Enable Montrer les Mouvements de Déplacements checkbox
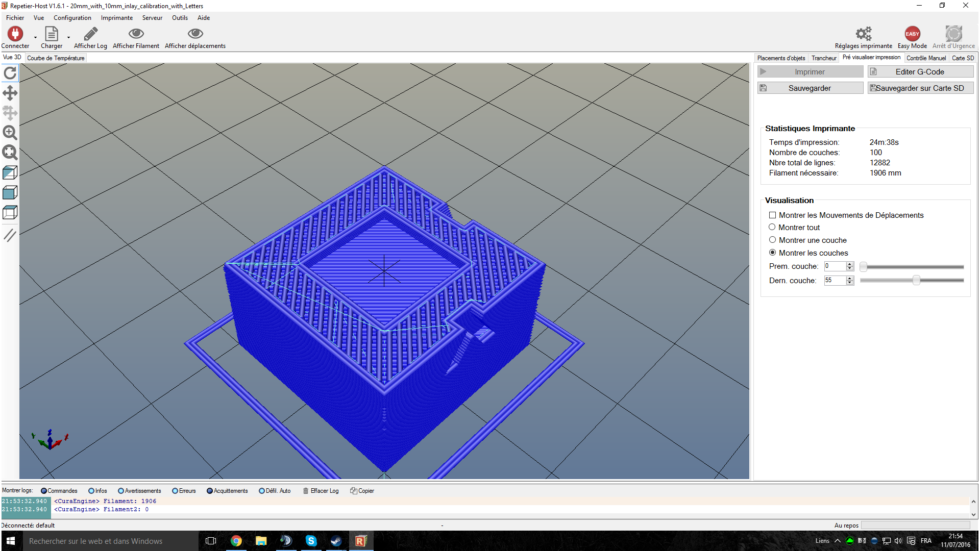Image resolution: width=980 pixels, height=551 pixels. pyautogui.click(x=773, y=215)
